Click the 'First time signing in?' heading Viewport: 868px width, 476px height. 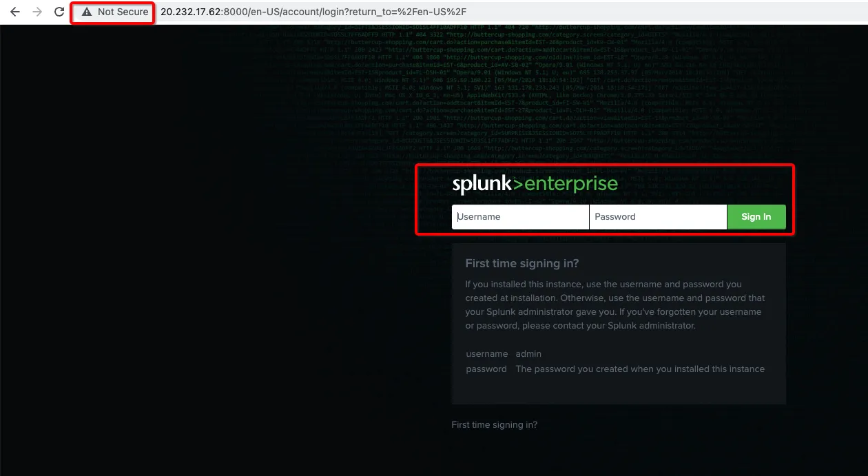coord(522,263)
